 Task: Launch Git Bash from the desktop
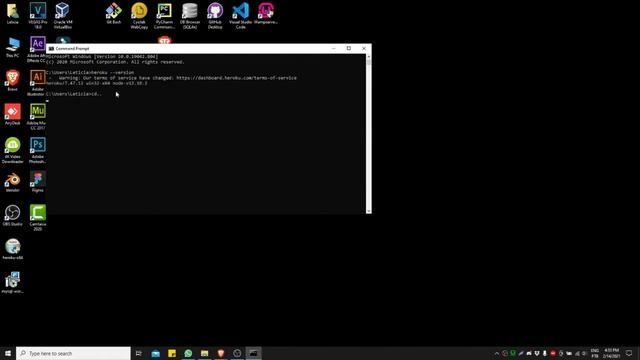113,13
